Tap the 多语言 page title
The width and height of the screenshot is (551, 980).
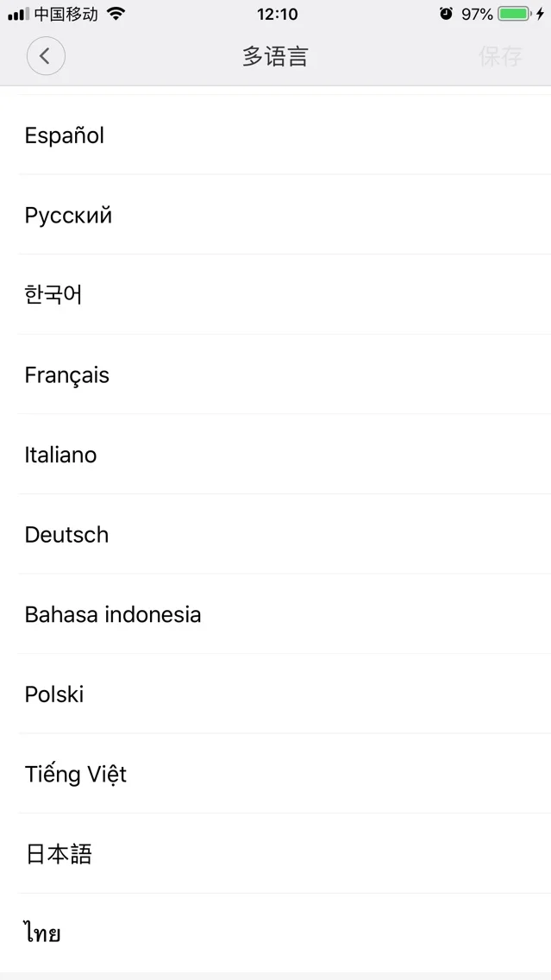pos(276,56)
